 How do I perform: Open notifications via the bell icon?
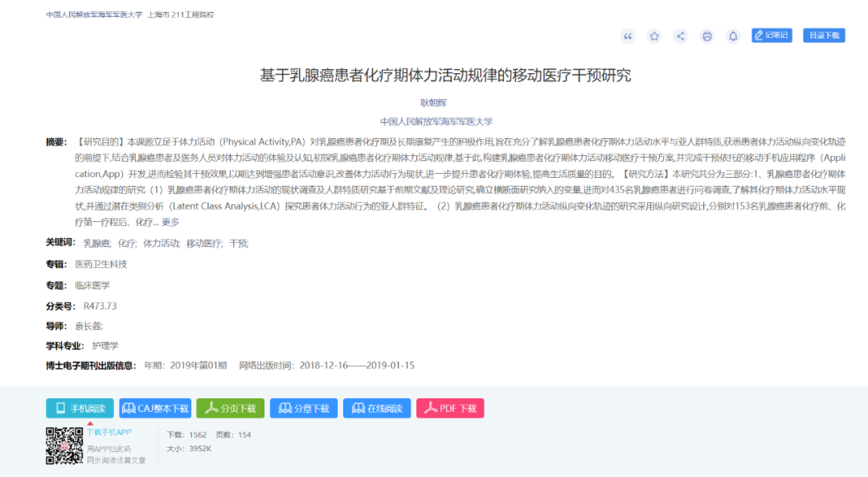[732, 35]
